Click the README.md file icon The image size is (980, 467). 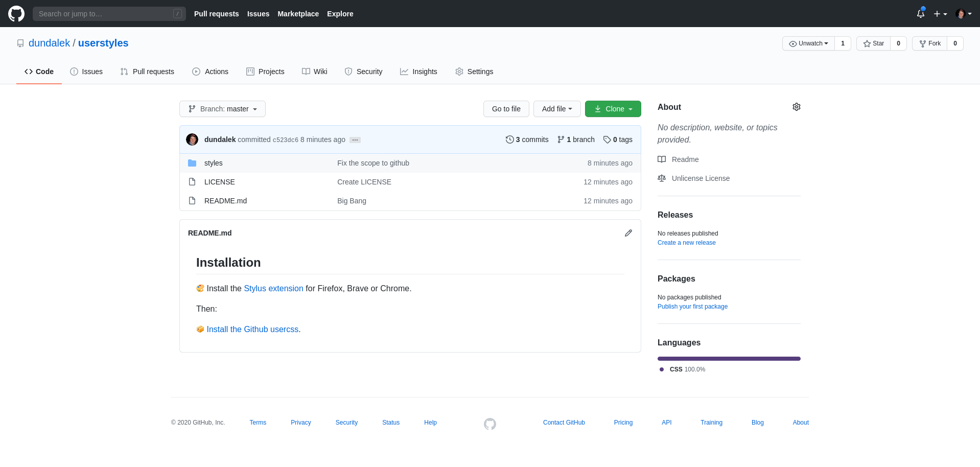(192, 201)
